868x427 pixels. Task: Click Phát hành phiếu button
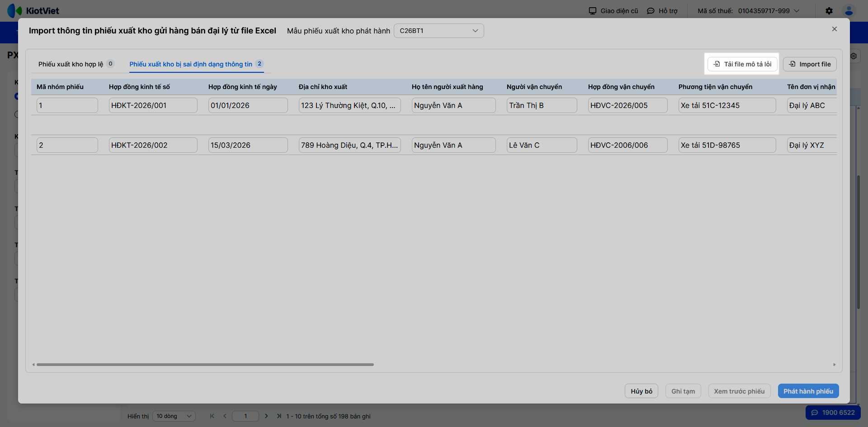click(808, 391)
